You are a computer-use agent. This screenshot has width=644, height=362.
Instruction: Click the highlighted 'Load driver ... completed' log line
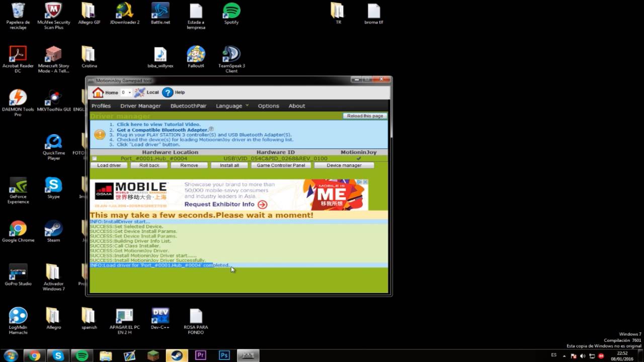[239, 265]
